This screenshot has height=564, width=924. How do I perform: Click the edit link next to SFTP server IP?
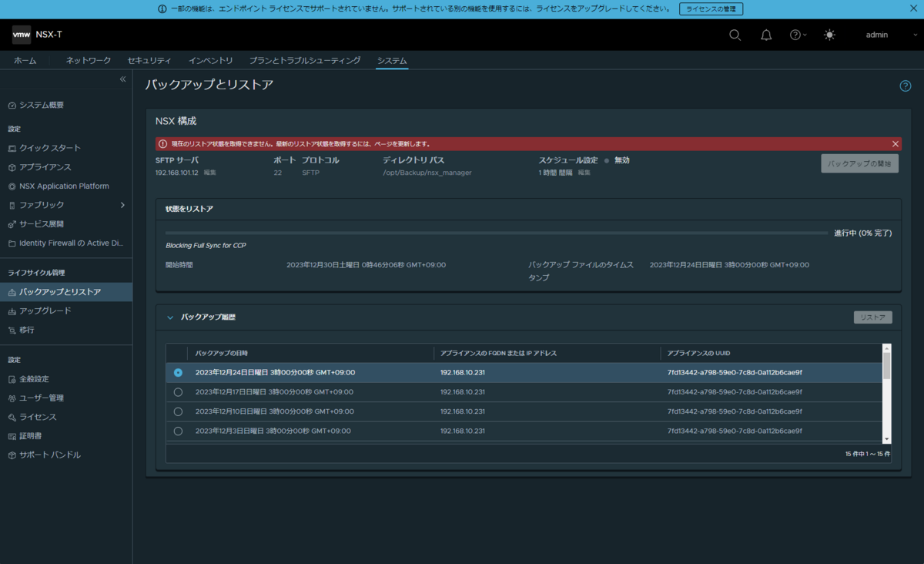tap(209, 173)
